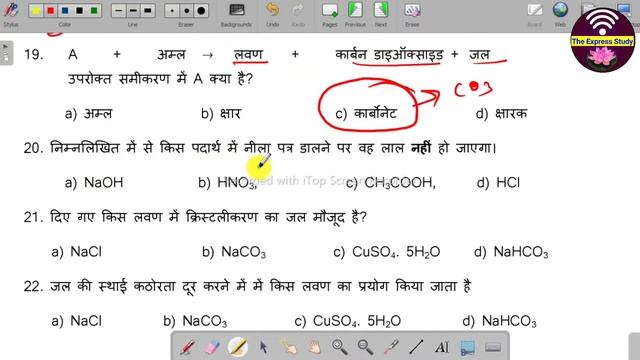This screenshot has width=640, height=360.
Task: Click question 19 option c) कार्बोनेट
Action: point(366,113)
